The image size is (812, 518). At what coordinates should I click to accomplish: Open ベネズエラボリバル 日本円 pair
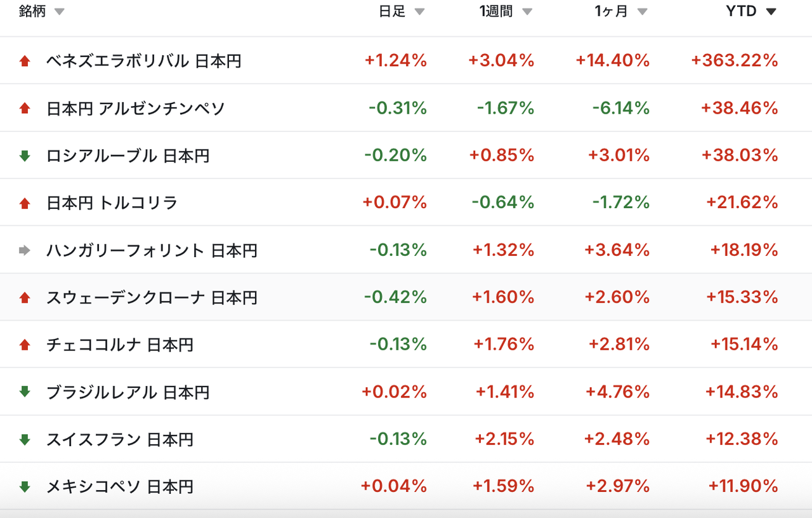(x=144, y=61)
